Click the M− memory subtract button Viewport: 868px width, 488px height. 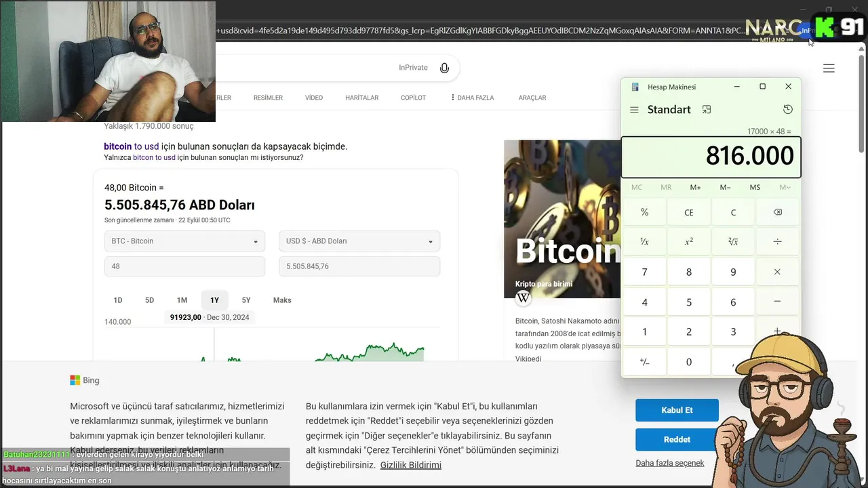tap(726, 187)
